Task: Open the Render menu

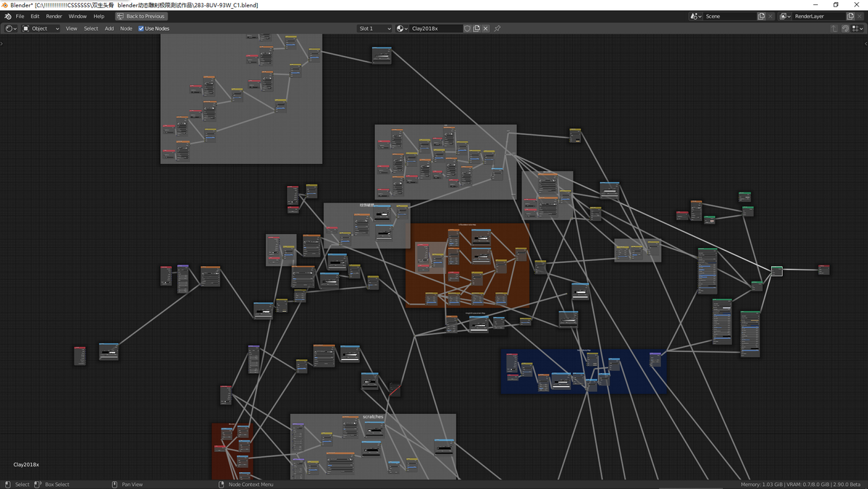Action: tap(54, 17)
